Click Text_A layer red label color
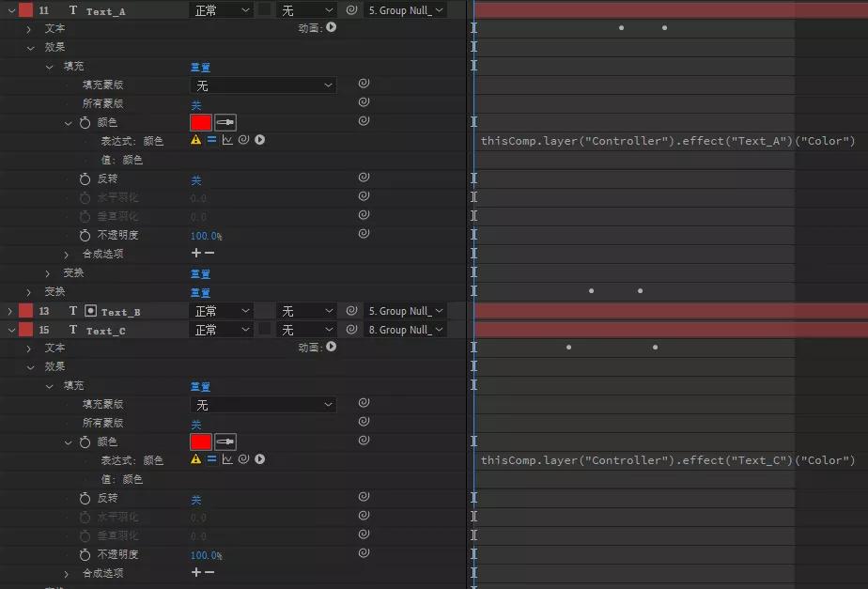 pyautogui.click(x=25, y=10)
